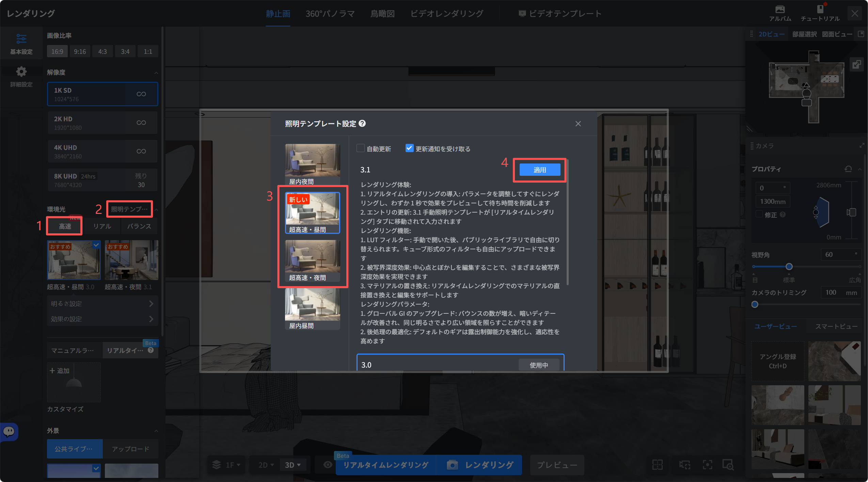Image resolution: width=868 pixels, height=482 pixels.
Task: Switch to 360°パノラマ tab
Action: pyautogui.click(x=330, y=14)
